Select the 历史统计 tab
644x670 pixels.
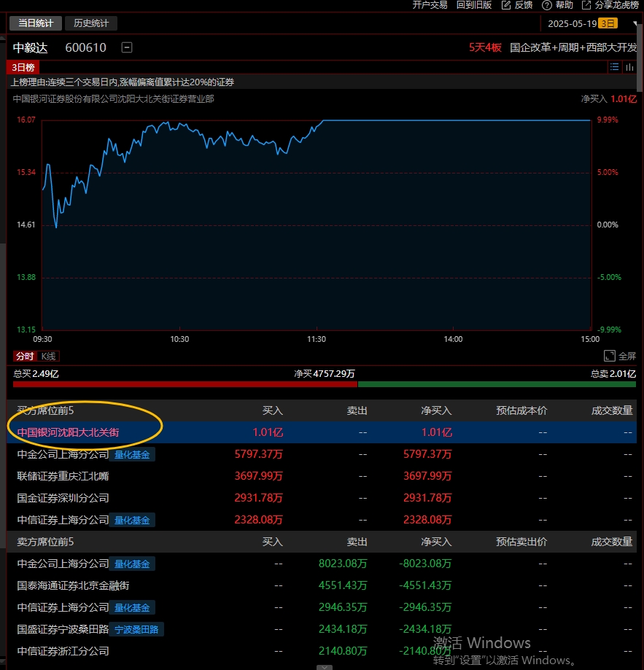[x=91, y=23]
